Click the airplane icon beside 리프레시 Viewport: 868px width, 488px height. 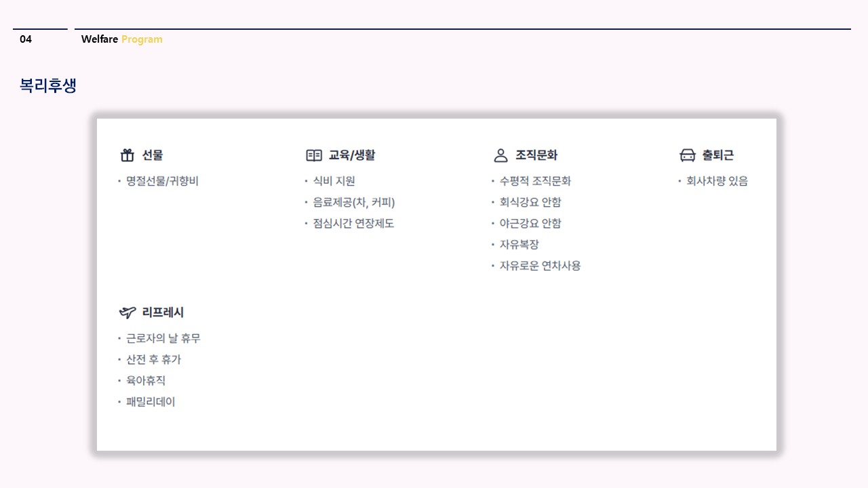tap(127, 312)
